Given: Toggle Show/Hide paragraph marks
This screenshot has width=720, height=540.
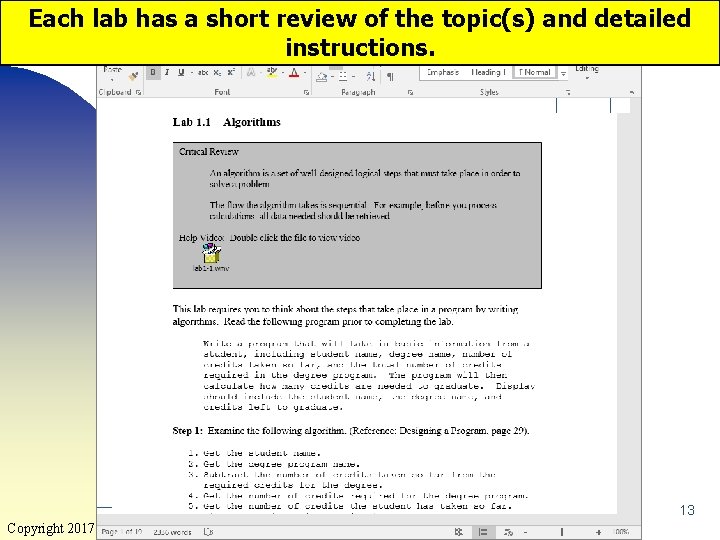Looking at the screenshot, I should click(390, 76).
